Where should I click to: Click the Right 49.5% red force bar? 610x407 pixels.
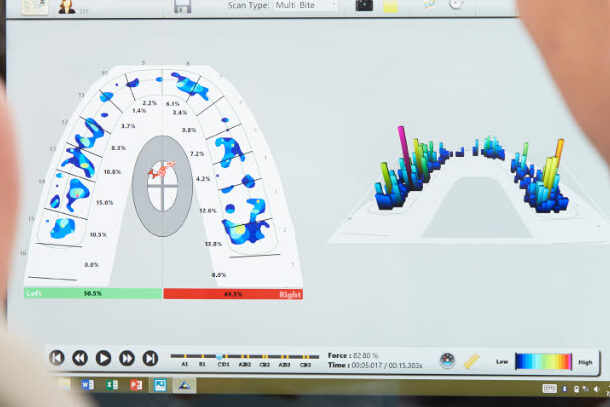coord(233,294)
